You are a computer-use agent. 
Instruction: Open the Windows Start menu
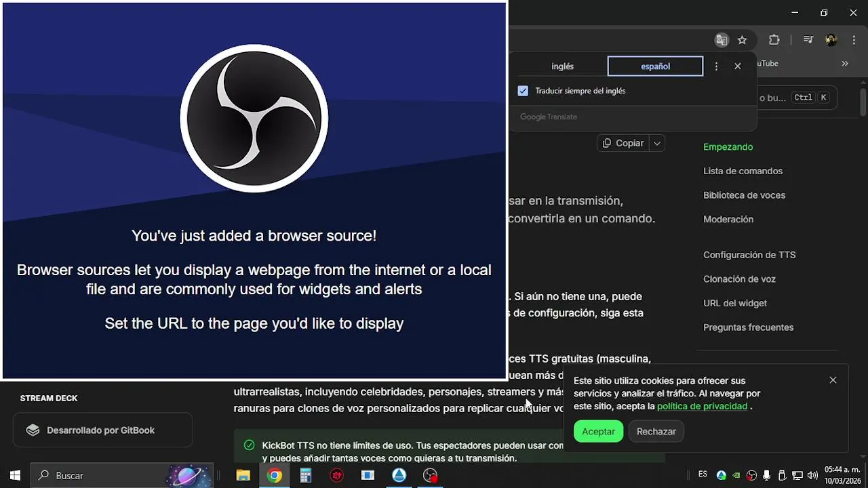[x=15, y=476]
